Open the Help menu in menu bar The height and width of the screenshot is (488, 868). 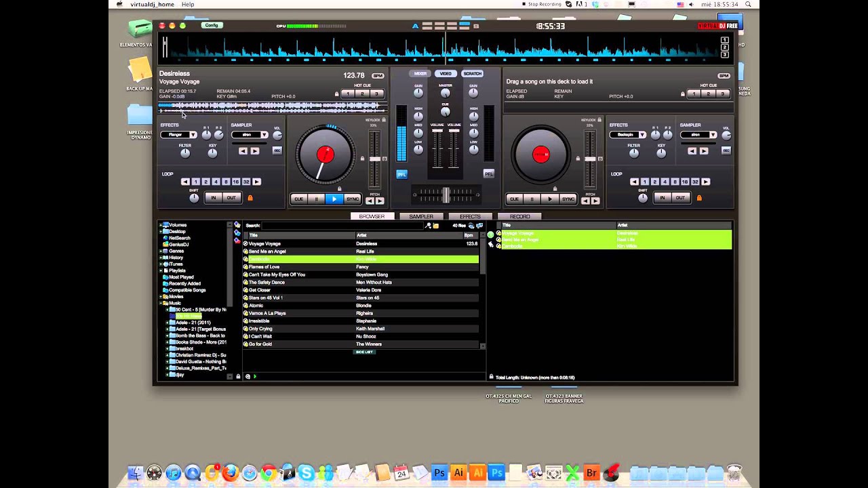tap(188, 4)
